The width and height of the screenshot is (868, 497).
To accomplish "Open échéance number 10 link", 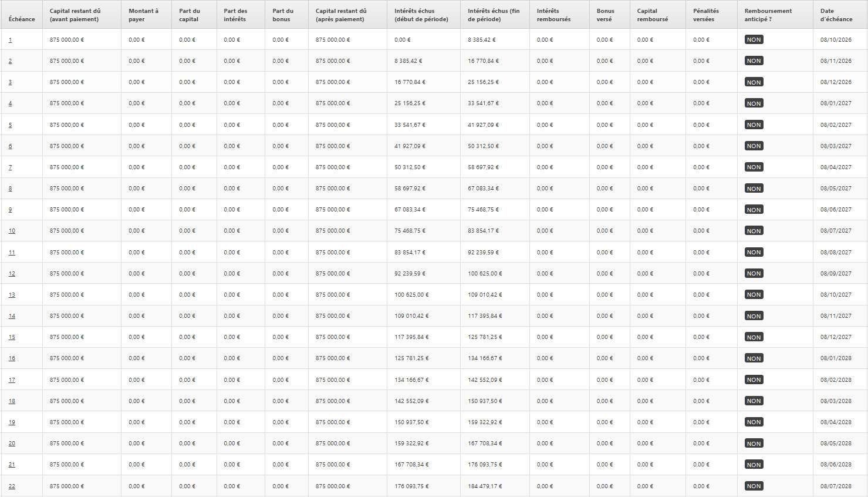I will [x=12, y=231].
